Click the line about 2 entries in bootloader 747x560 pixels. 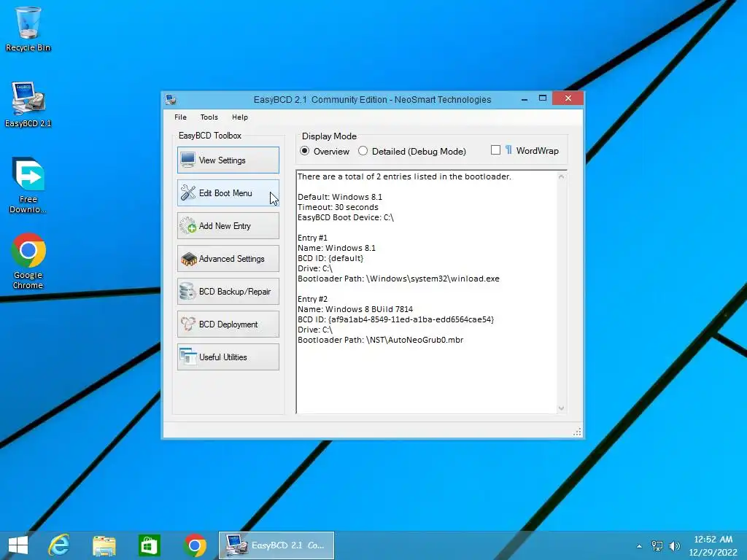coord(404,176)
